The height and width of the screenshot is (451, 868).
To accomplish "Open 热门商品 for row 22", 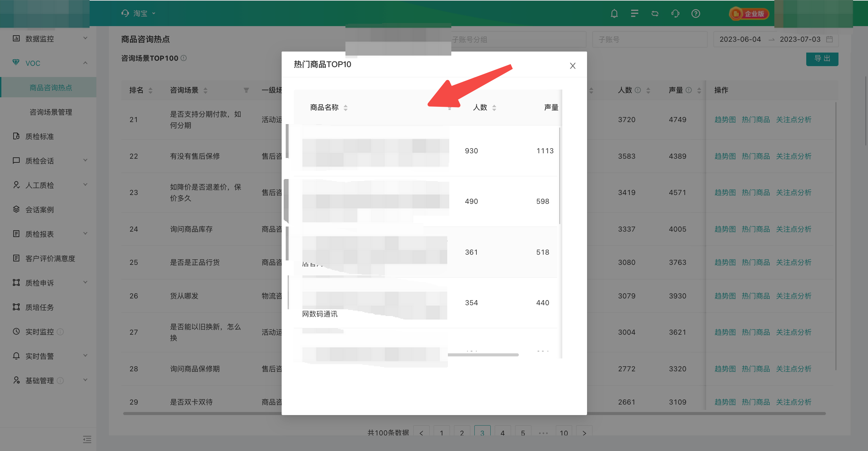I will tap(756, 156).
